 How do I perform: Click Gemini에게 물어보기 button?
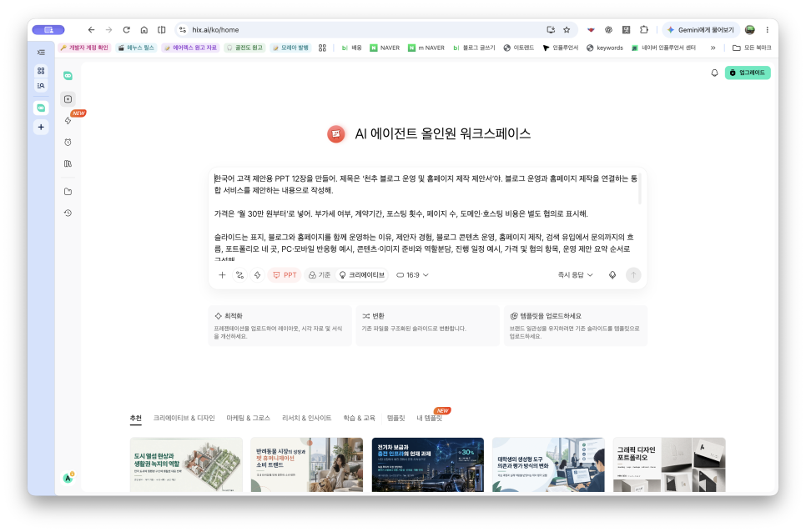[x=701, y=30]
